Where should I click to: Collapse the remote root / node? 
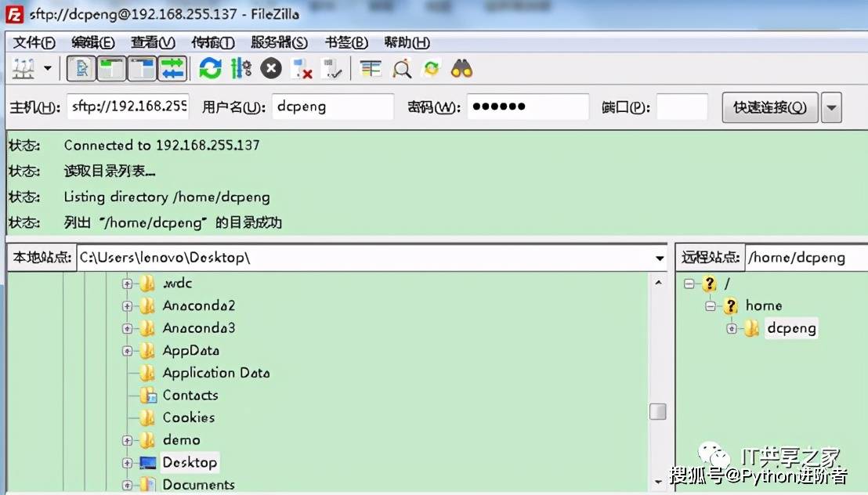pyautogui.click(x=689, y=284)
